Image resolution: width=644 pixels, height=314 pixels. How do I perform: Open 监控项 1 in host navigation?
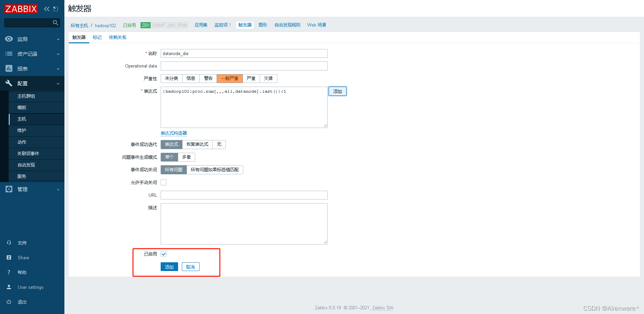click(223, 25)
